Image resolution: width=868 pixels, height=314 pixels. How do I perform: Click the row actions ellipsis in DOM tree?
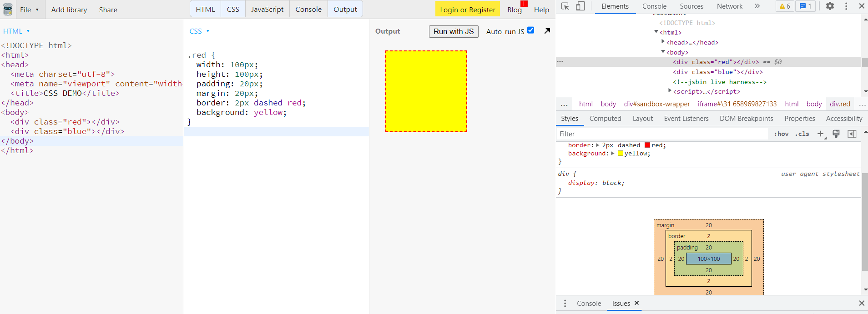point(560,61)
